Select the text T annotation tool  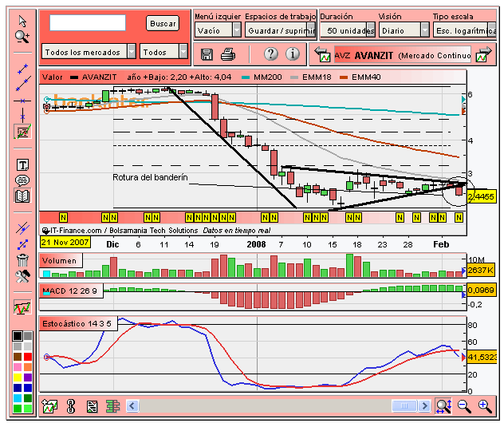coord(22,165)
